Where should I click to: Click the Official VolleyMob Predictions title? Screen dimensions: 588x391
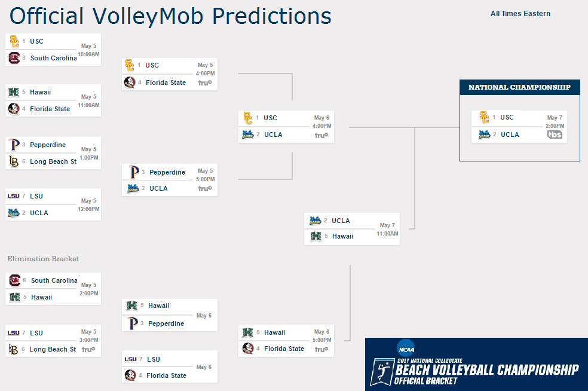point(170,16)
